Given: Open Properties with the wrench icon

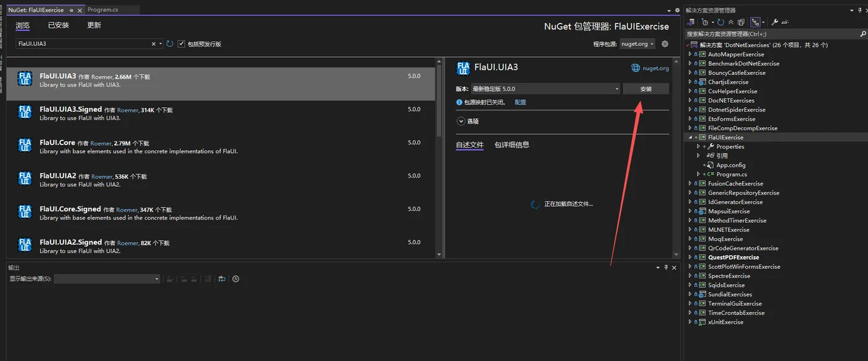Looking at the screenshot, I should (774, 22).
